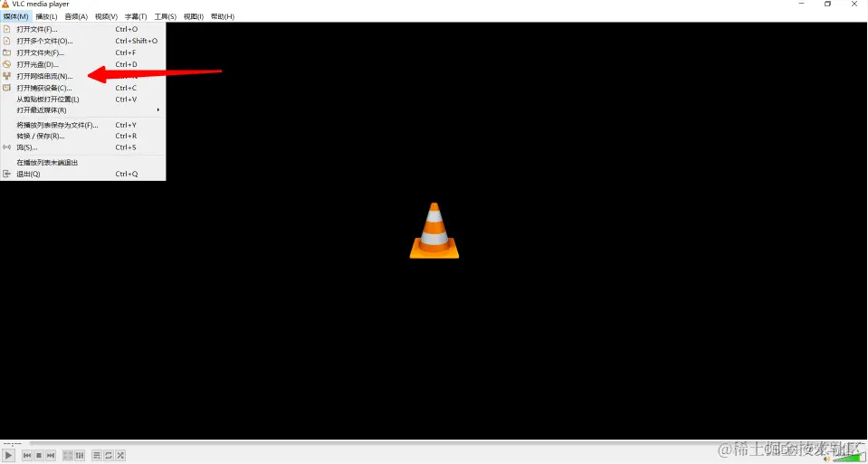Click the VLC cone icon in the title bar
Screen dimensions: 868x464
(5, 5)
